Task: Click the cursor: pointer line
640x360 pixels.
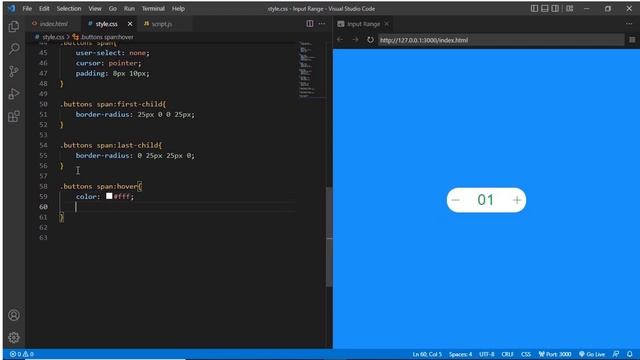Action: (108, 63)
